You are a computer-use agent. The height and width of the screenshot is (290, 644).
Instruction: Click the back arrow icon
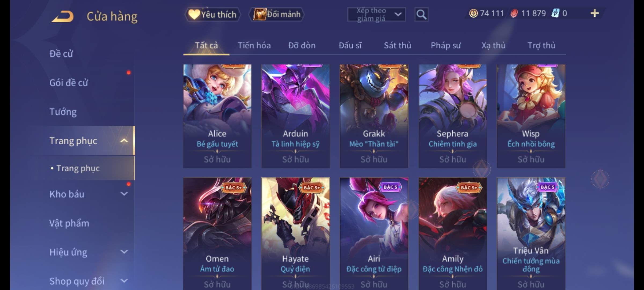(x=63, y=17)
